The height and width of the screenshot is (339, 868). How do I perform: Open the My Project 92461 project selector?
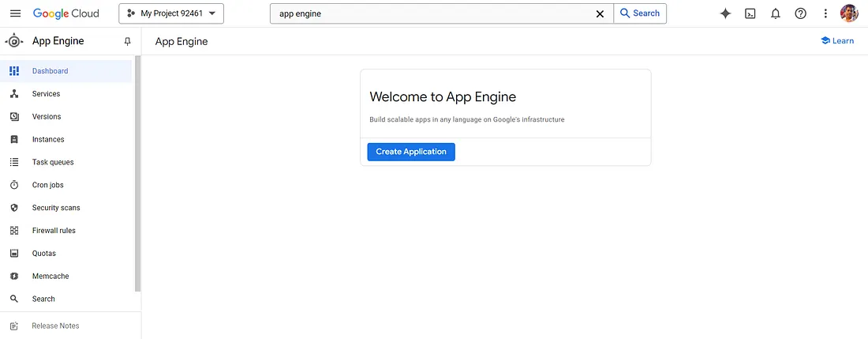(171, 13)
